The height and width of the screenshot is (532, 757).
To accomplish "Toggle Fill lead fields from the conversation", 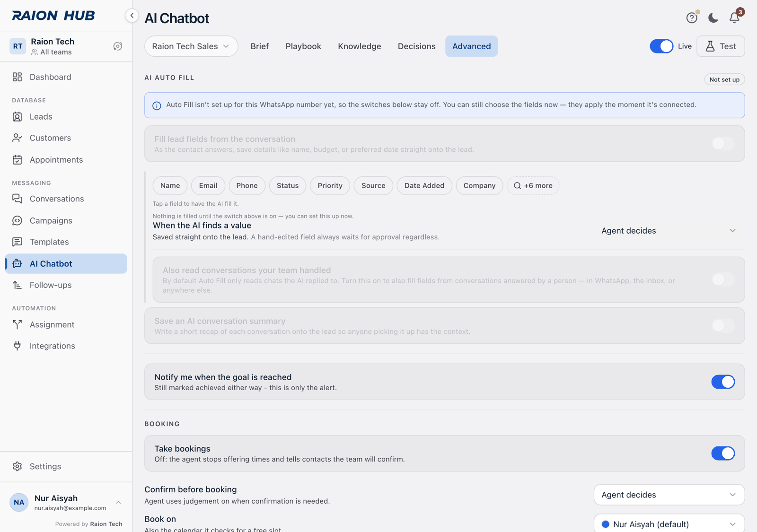I will (723, 144).
